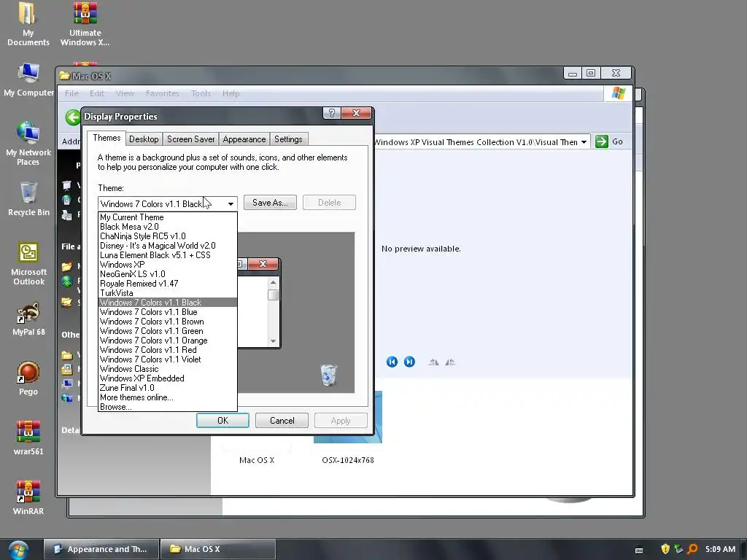Select More themes online... option

click(x=168, y=397)
